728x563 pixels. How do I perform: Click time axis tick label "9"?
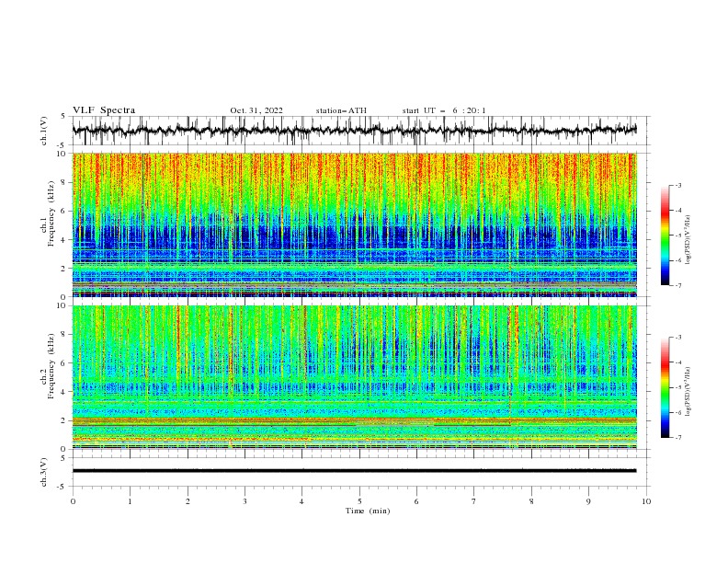(x=588, y=501)
